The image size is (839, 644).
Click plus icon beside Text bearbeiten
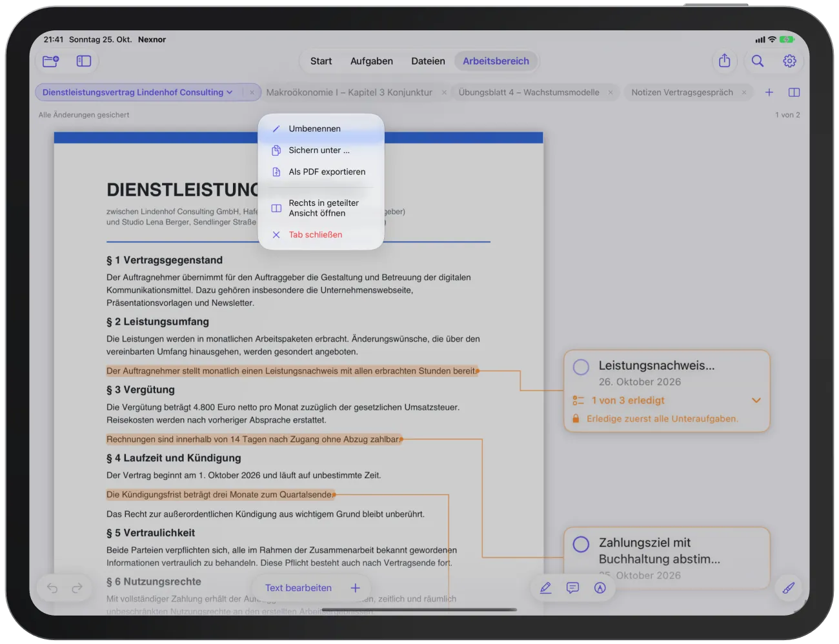click(355, 588)
